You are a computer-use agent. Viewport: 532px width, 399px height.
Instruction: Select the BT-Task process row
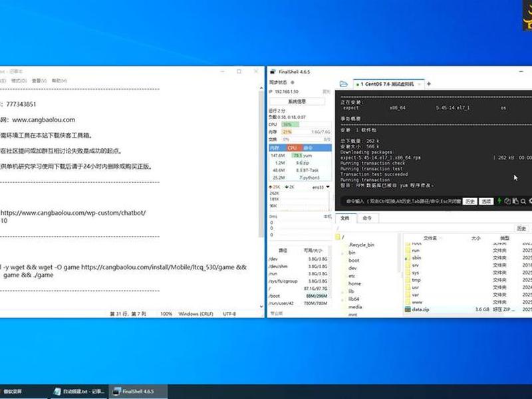301,170
